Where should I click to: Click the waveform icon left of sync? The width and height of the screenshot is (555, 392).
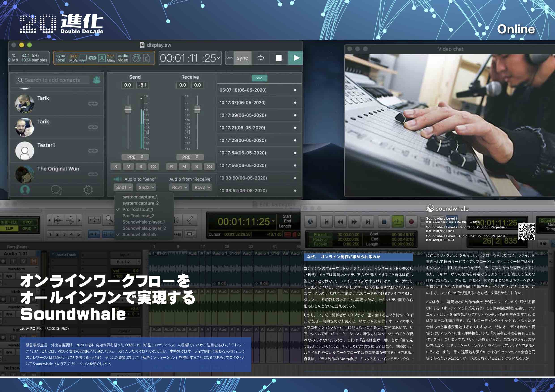(229, 58)
